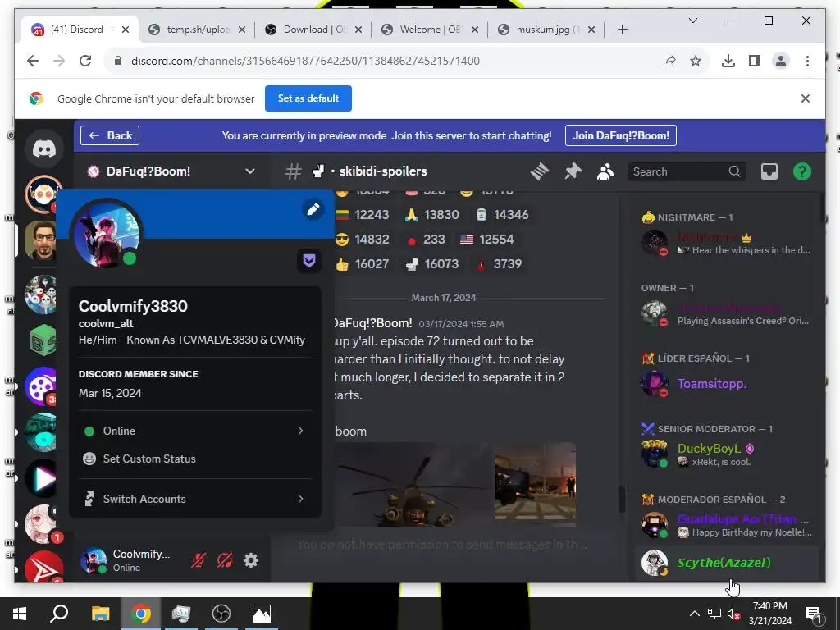Click the 16073 toilet reaction
Image resolution: width=840 pixels, height=630 pixels.
tap(432, 264)
